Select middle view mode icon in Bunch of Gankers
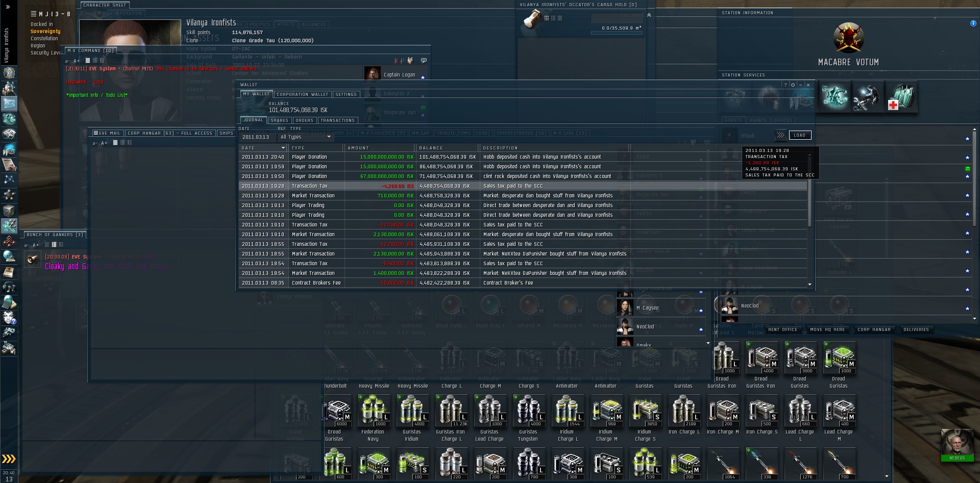Image resolution: width=980 pixels, height=483 pixels. (x=54, y=245)
